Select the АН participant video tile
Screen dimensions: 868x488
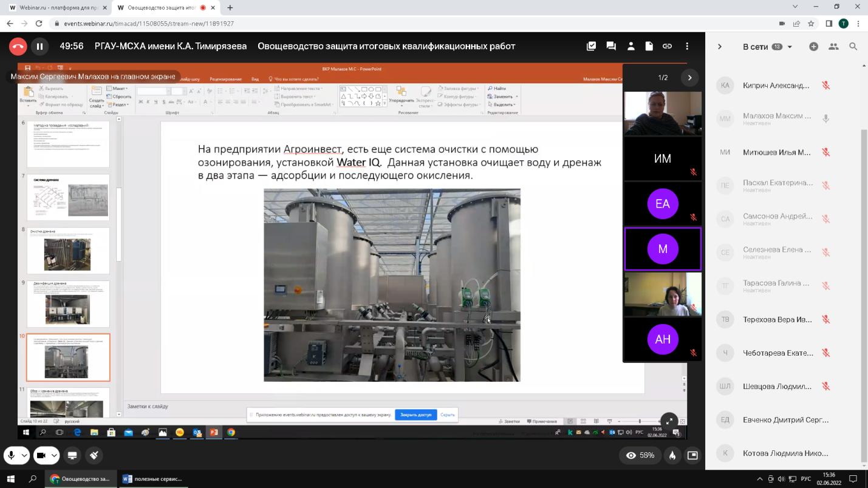pyautogui.click(x=663, y=339)
